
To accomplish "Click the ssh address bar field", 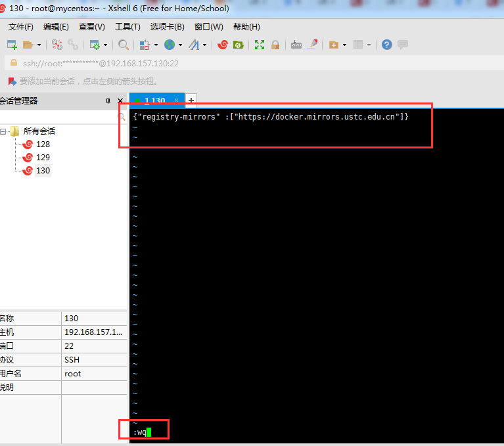I will pos(254,63).
